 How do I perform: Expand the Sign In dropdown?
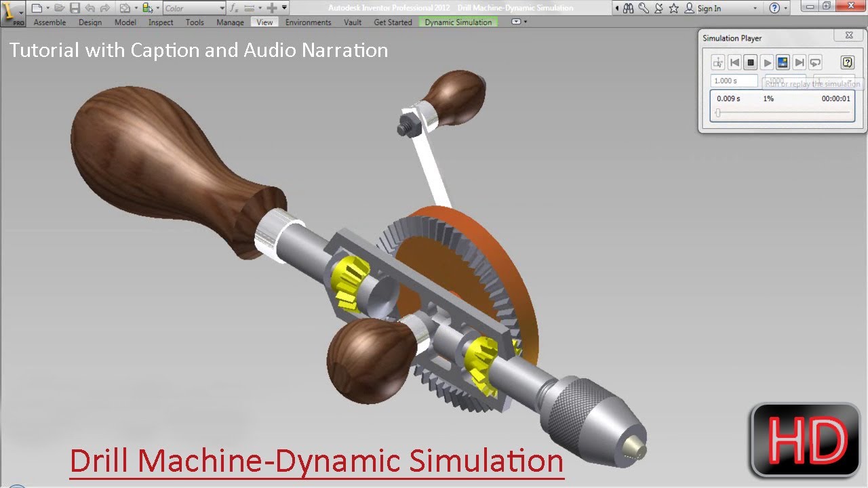(x=755, y=8)
